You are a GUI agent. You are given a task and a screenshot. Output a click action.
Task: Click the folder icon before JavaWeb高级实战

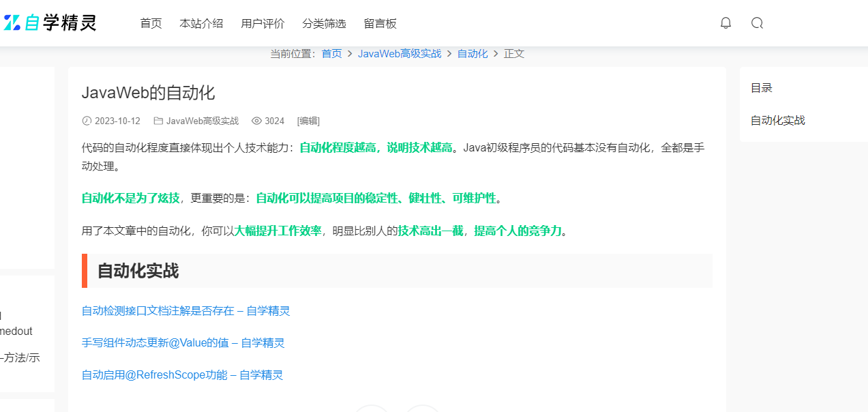coord(158,121)
